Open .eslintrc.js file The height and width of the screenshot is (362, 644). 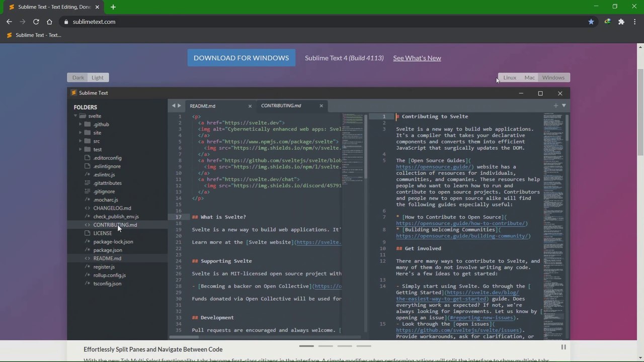[104, 174]
